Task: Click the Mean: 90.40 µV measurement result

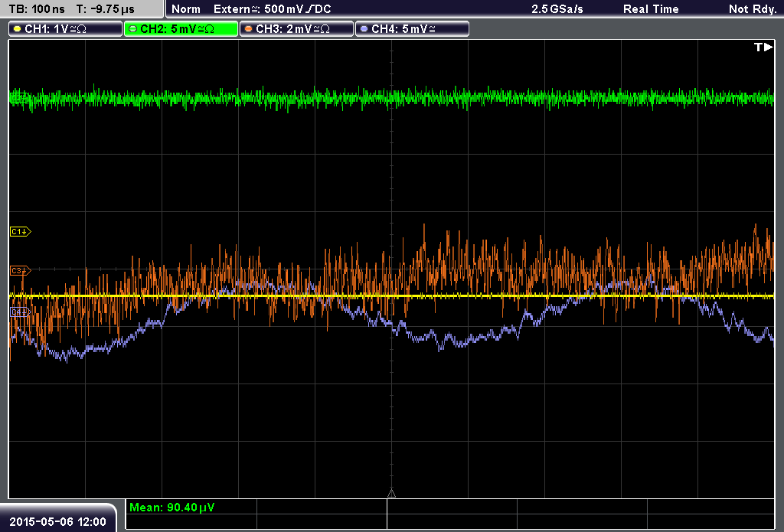Action: pyautogui.click(x=172, y=508)
